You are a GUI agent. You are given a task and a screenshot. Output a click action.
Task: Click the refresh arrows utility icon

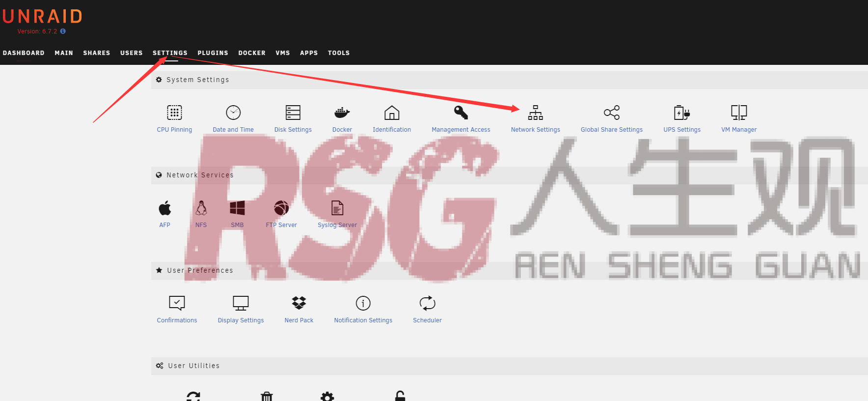coord(193,396)
